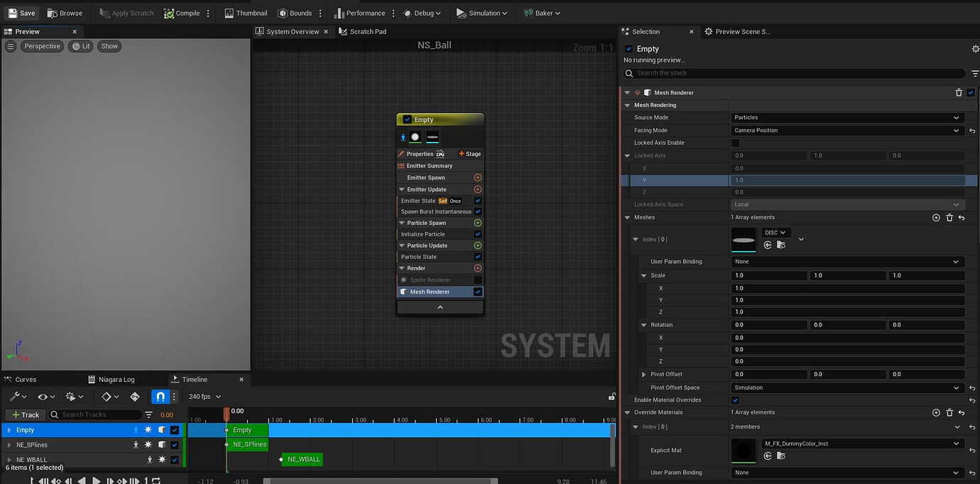
Task: Add element to Meshes array
Action: 936,217
